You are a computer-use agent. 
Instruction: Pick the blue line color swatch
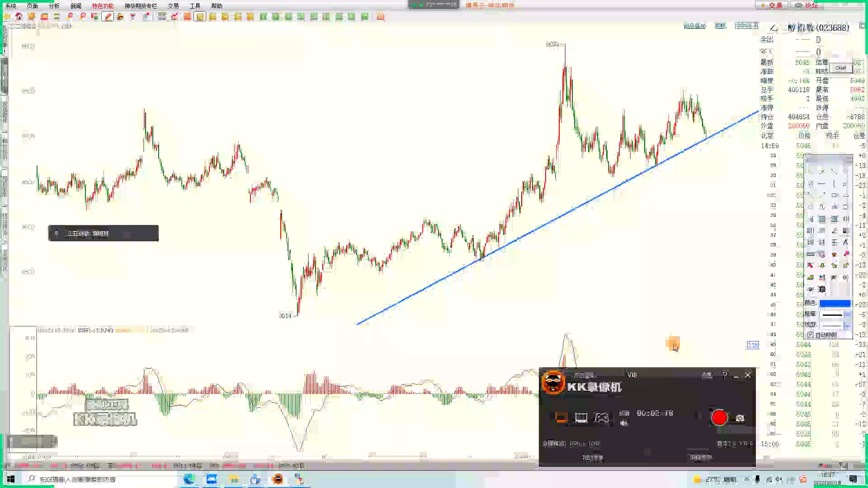(x=835, y=303)
